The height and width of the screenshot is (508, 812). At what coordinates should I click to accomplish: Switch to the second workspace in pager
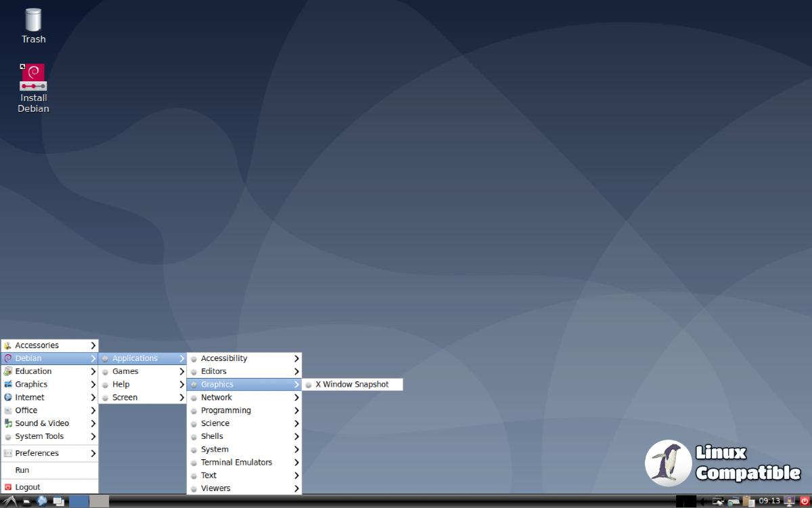[x=99, y=501]
